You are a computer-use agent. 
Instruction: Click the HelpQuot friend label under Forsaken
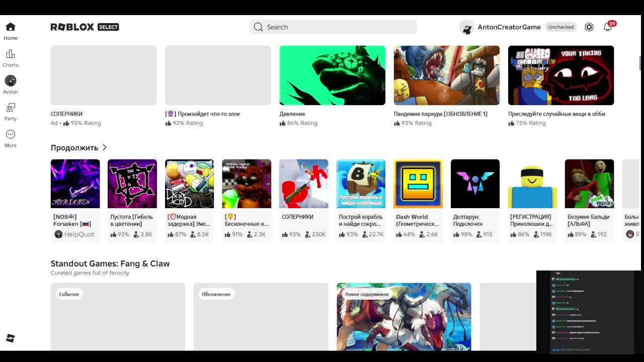pyautogui.click(x=74, y=234)
